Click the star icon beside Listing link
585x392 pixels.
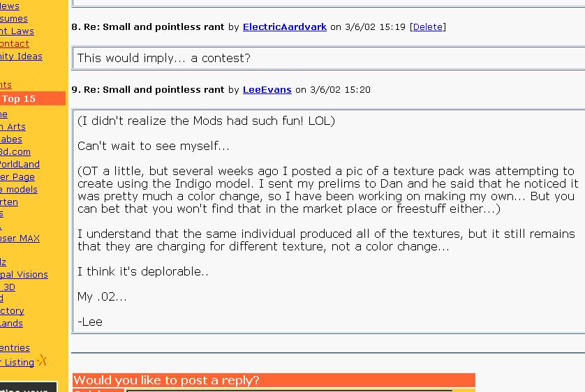[x=42, y=361]
